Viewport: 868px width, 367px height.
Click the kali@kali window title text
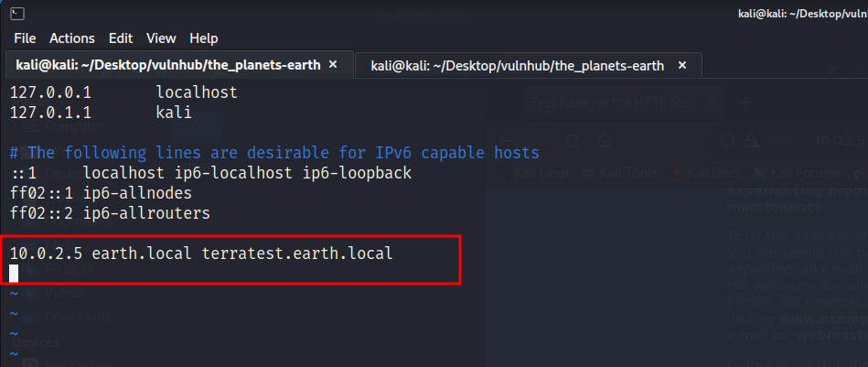coord(802,13)
